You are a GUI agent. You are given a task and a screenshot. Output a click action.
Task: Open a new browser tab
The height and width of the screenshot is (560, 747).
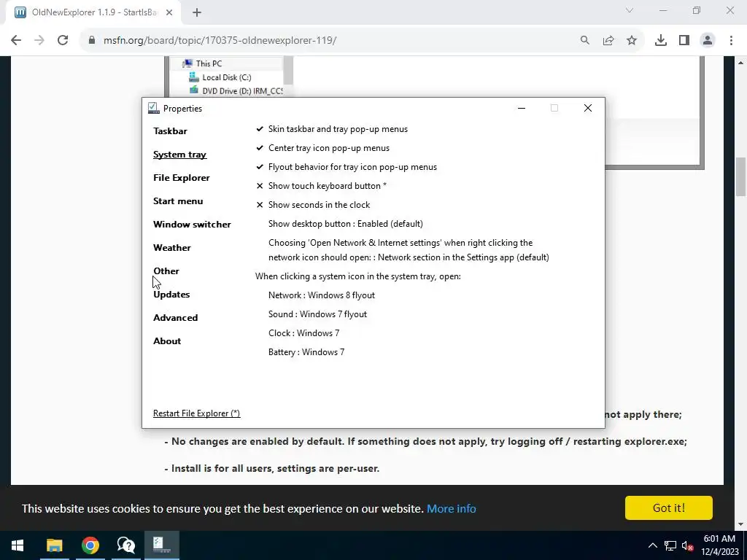coord(197,13)
